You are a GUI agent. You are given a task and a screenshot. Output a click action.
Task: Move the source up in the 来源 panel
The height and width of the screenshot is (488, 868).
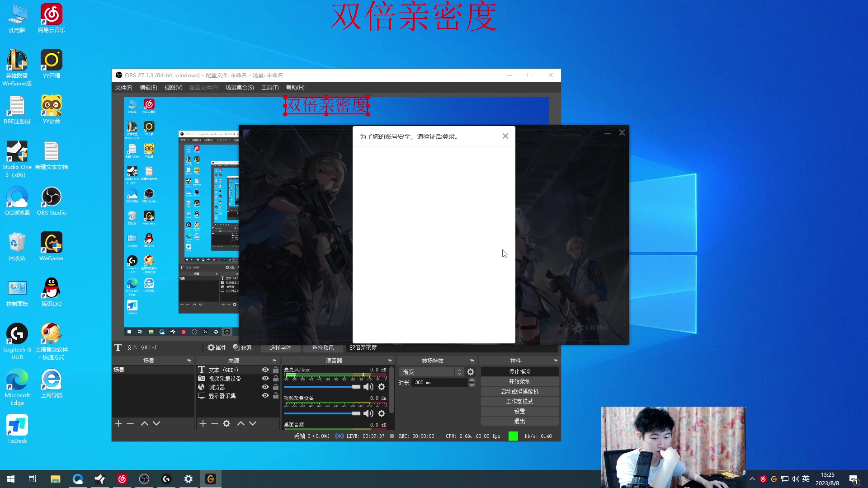(241, 423)
